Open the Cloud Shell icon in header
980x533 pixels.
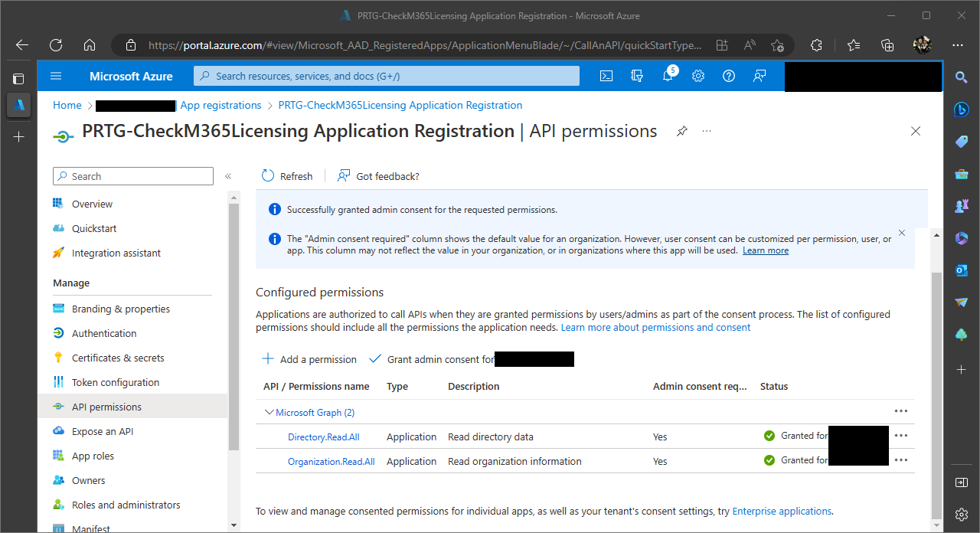click(x=606, y=76)
